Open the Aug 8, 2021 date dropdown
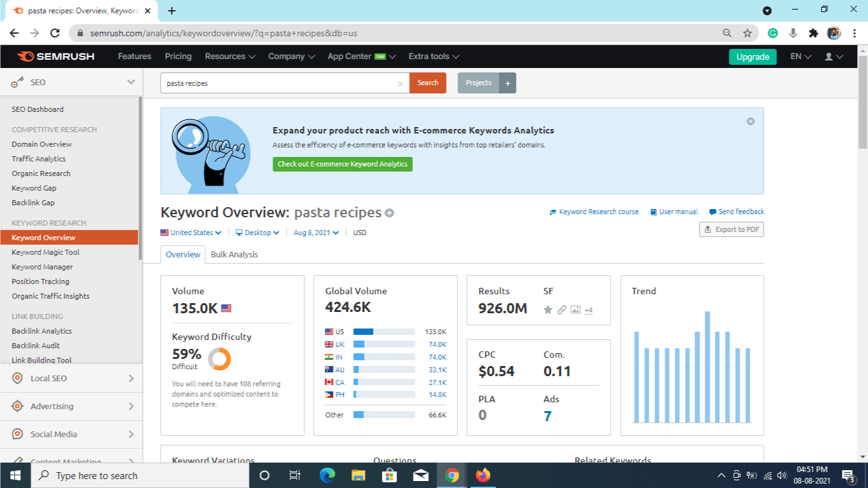Screen dimensions: 868x488 click(x=316, y=233)
